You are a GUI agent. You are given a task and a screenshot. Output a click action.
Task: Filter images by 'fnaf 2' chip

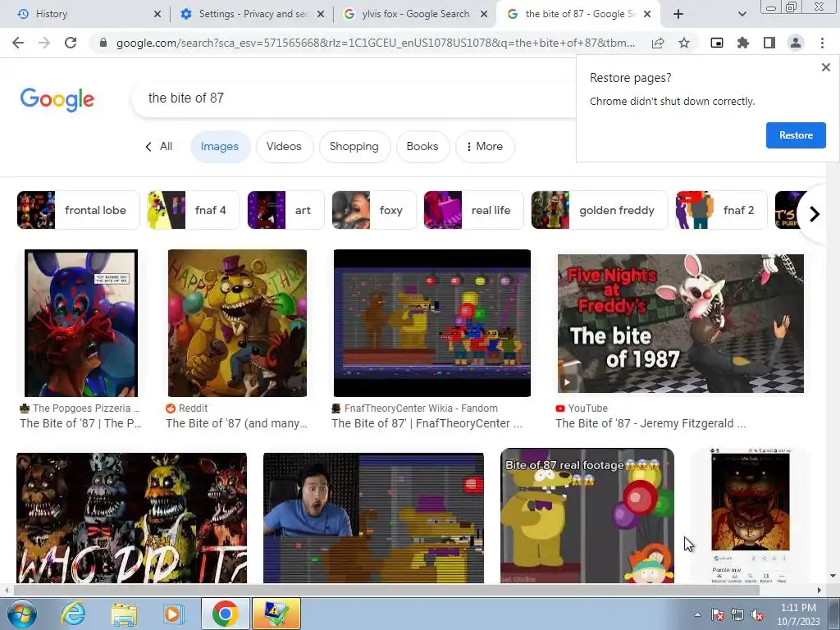(721, 210)
